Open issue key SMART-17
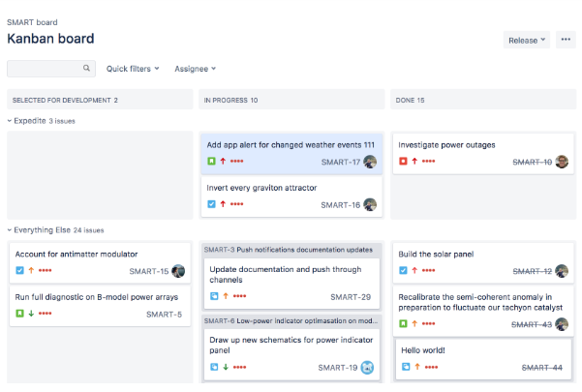This screenshot has width=582, height=392. [x=340, y=162]
